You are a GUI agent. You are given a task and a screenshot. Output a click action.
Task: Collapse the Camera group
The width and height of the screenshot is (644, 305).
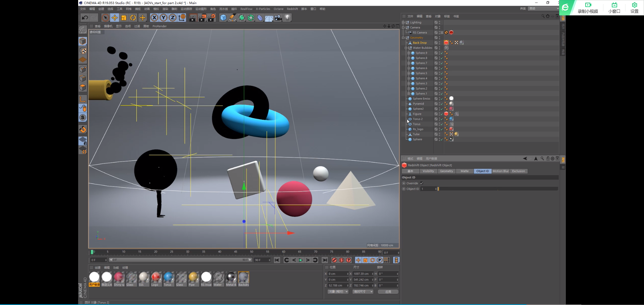[403, 28]
